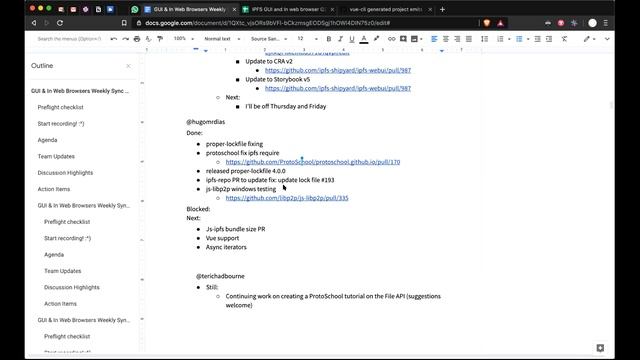The width and height of the screenshot is (640, 360).
Task: Open the top GUI & In Web Browsers Weekly Sync outline title
Action: (80, 91)
